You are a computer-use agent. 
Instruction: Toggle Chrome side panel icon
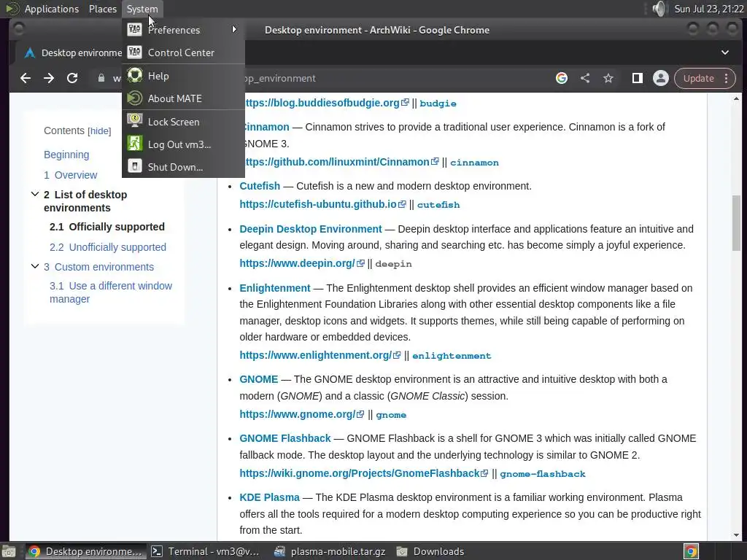[638, 78]
